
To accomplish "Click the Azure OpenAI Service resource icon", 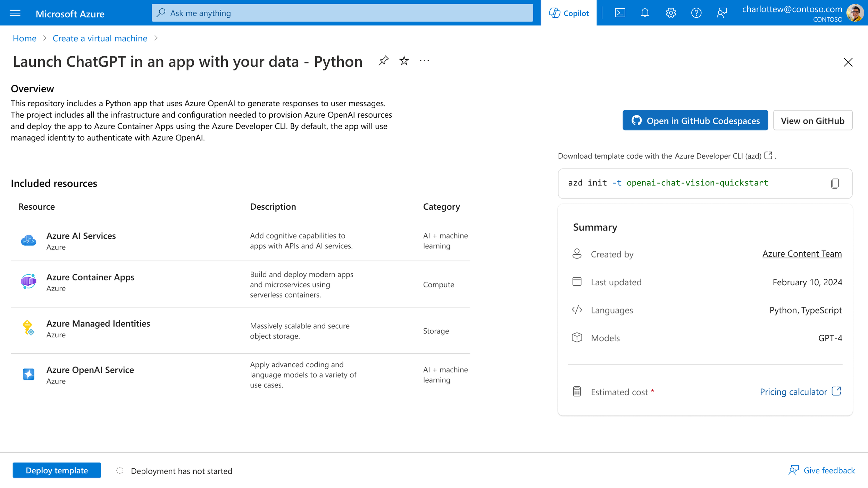I will (x=28, y=374).
